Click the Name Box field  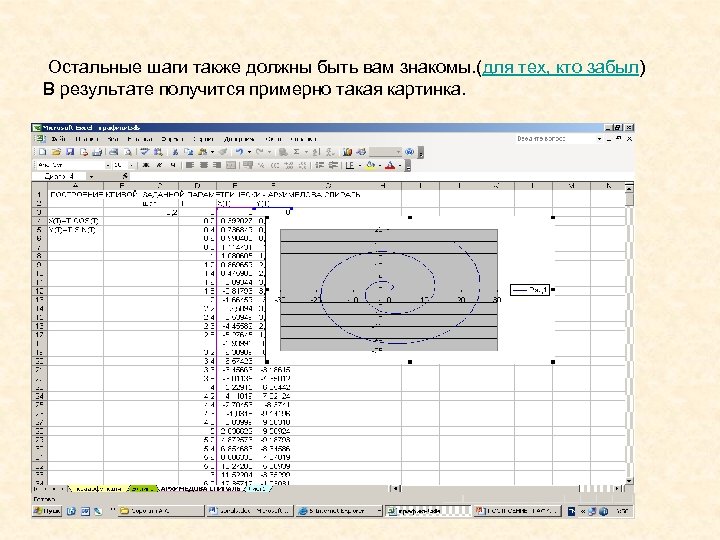coord(60,176)
